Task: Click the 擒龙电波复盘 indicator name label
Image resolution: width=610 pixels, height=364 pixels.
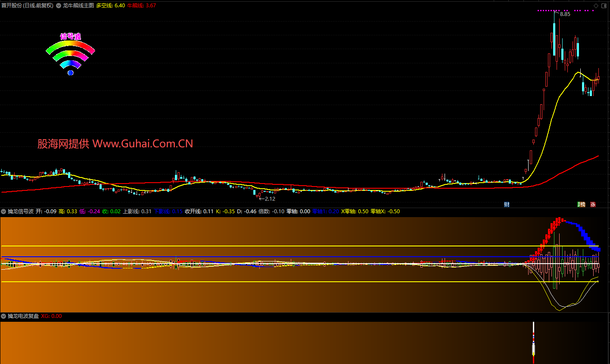Action: click(x=23, y=316)
